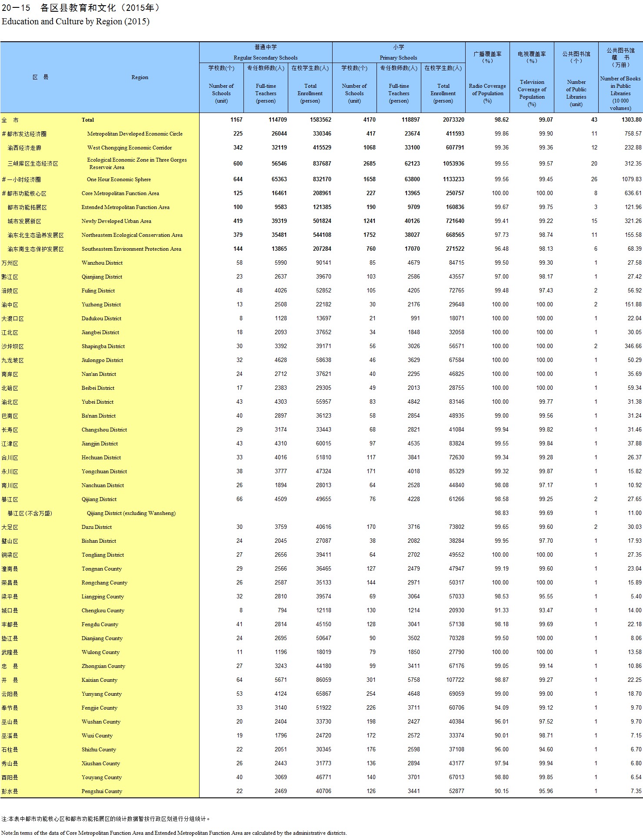
Task: Select the Region column header
Action: pyautogui.click(x=140, y=77)
